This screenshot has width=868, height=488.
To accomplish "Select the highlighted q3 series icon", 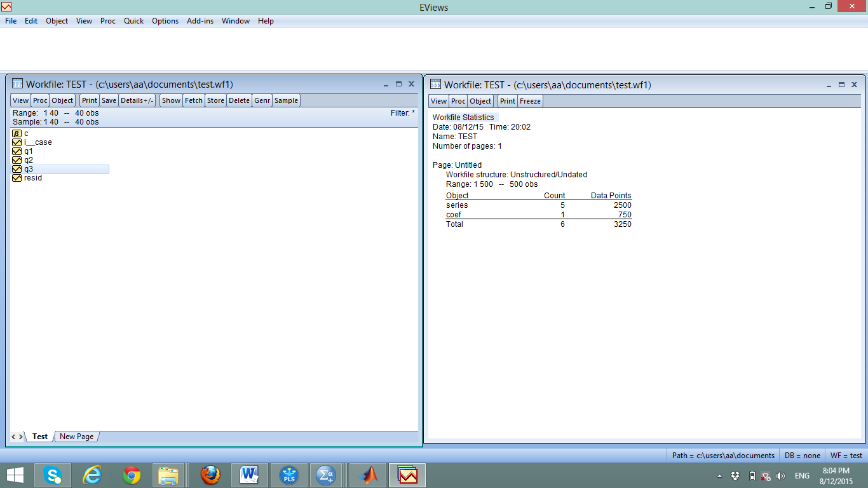I will (x=17, y=169).
